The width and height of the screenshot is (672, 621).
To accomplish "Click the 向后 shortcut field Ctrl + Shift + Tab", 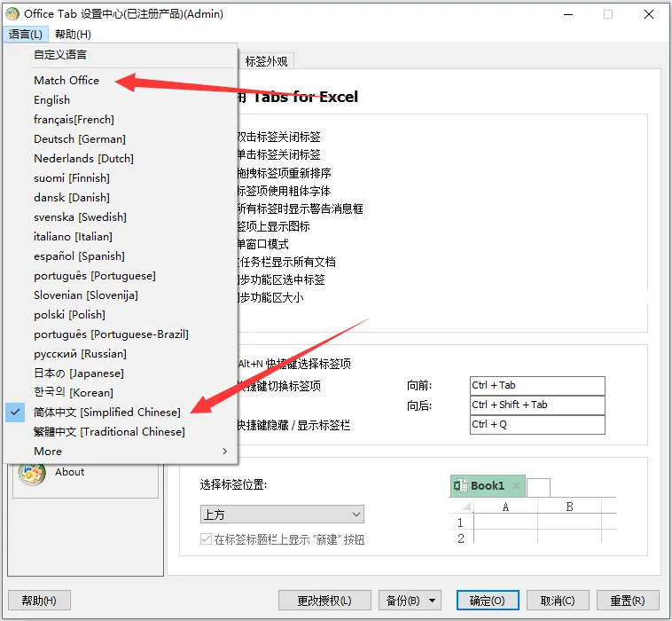I will 537,405.
